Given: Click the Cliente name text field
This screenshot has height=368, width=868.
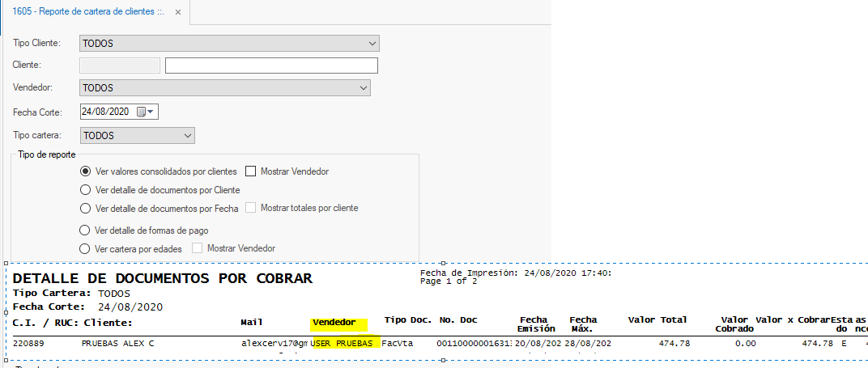Looking at the screenshot, I should point(271,66).
